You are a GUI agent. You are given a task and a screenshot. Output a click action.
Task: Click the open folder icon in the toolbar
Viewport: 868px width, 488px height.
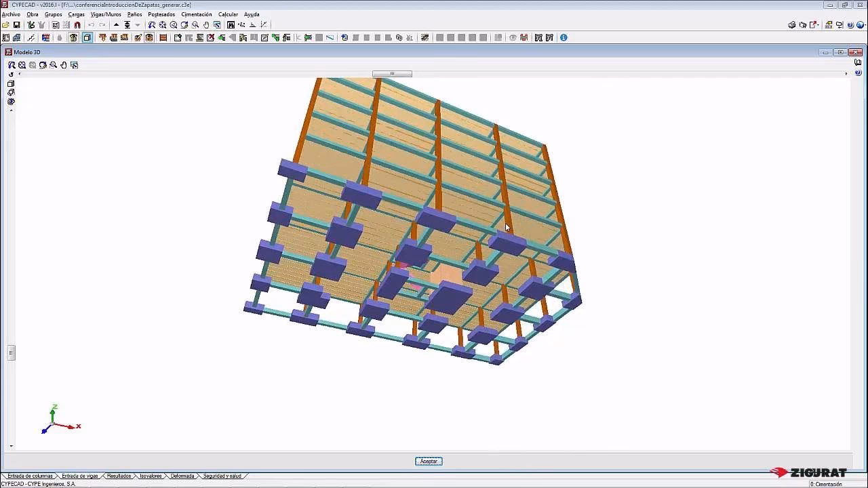pyautogui.click(x=6, y=25)
